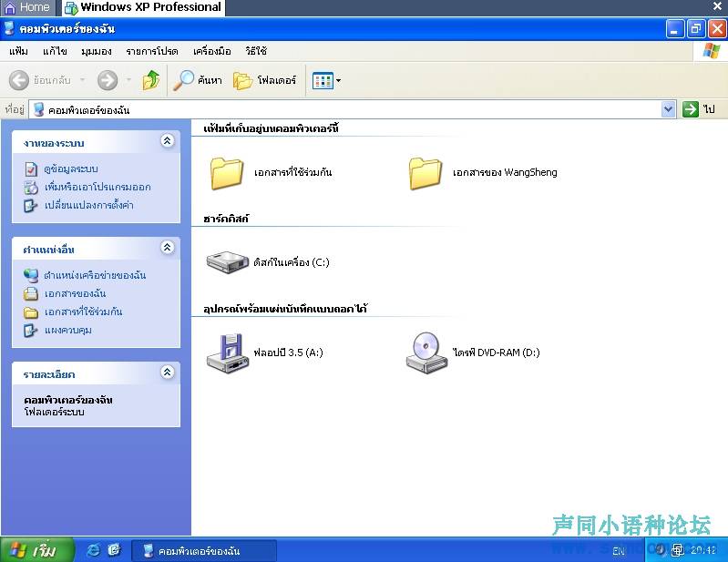Viewport: 728px width, 562px height.
Task: Click the Control Panel sidebar icon
Action: click(30, 331)
